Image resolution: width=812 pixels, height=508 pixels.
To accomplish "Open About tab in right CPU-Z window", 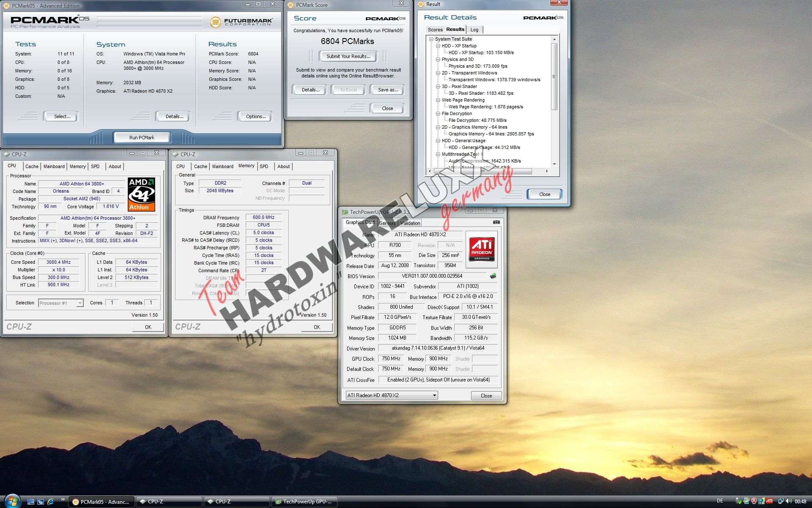I will [283, 166].
